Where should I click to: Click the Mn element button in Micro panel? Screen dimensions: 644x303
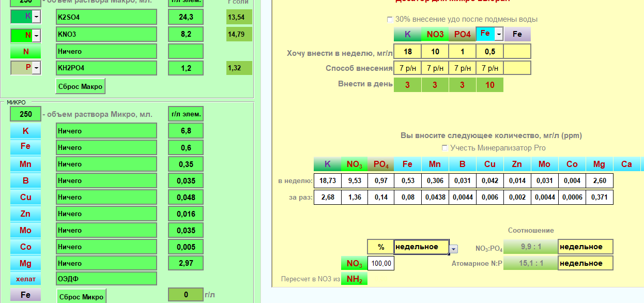pos(25,164)
